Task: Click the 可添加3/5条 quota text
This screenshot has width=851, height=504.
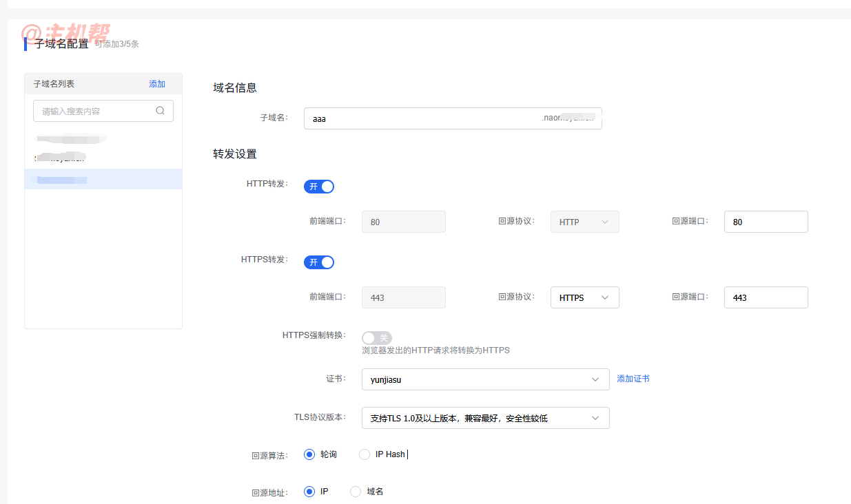Action: coord(116,44)
